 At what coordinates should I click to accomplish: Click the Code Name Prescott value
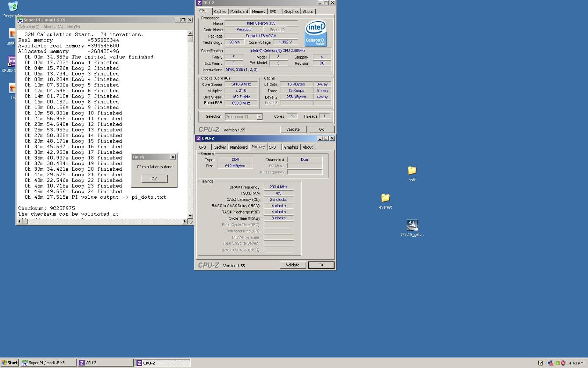click(244, 30)
